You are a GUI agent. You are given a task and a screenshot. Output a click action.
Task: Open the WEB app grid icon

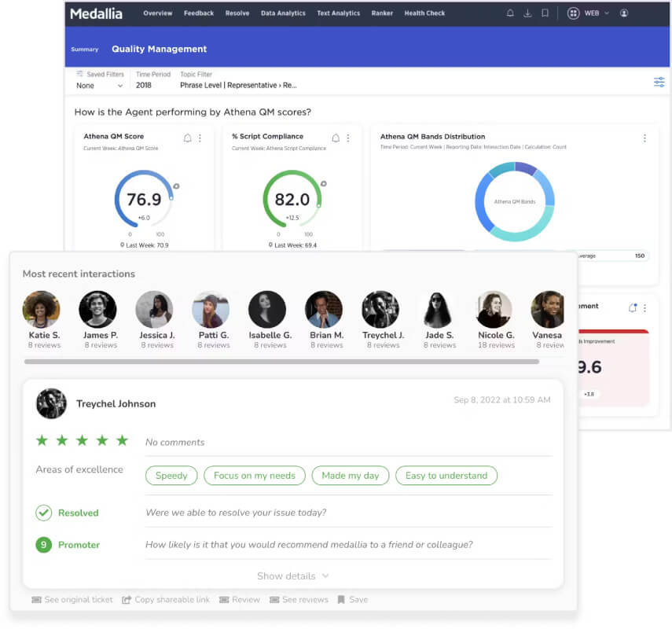point(573,13)
